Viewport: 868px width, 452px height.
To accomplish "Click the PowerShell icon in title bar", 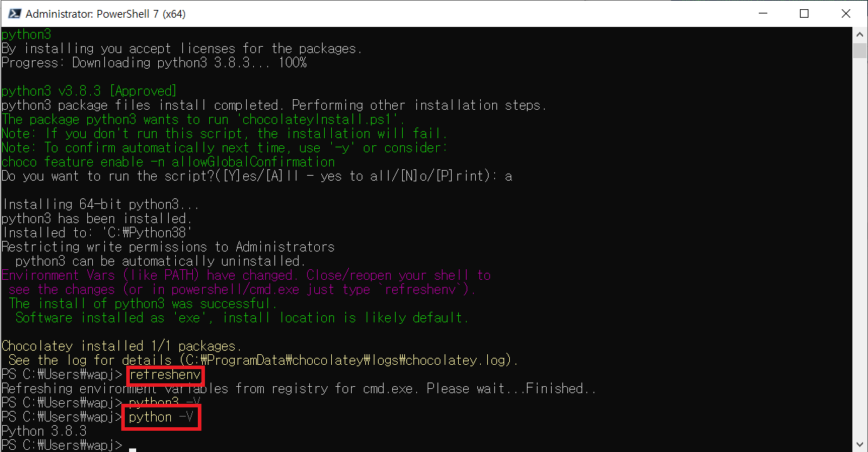I will [12, 13].
